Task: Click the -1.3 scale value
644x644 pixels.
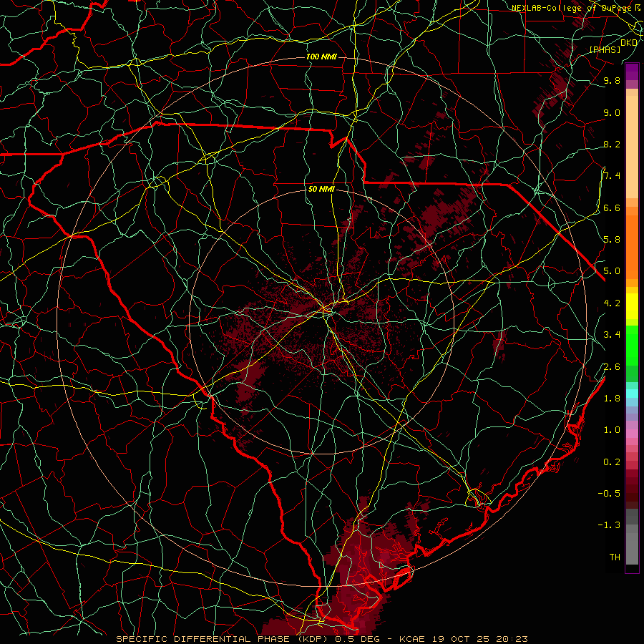Action: click(609, 525)
